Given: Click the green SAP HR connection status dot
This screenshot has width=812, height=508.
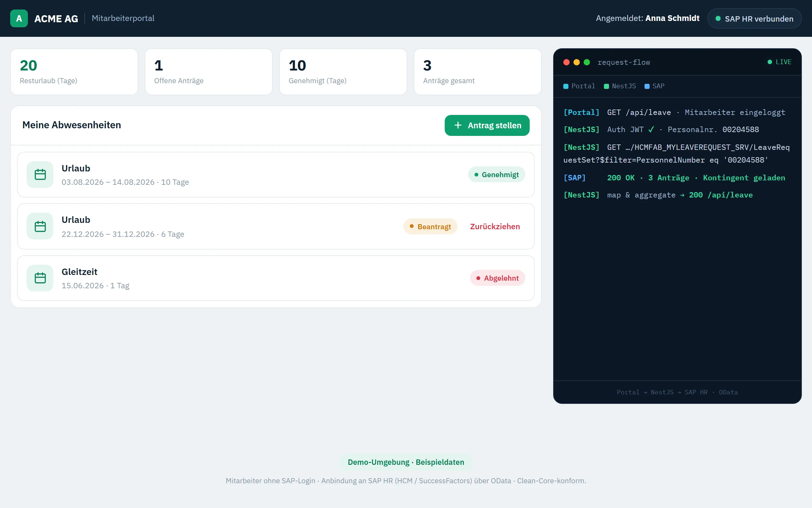Looking at the screenshot, I should click(718, 18).
